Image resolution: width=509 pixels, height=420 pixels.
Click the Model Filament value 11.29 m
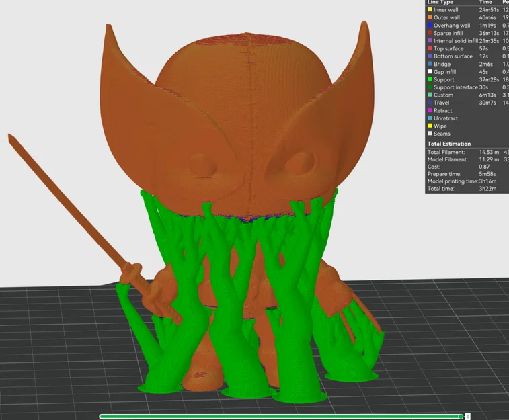coord(489,159)
